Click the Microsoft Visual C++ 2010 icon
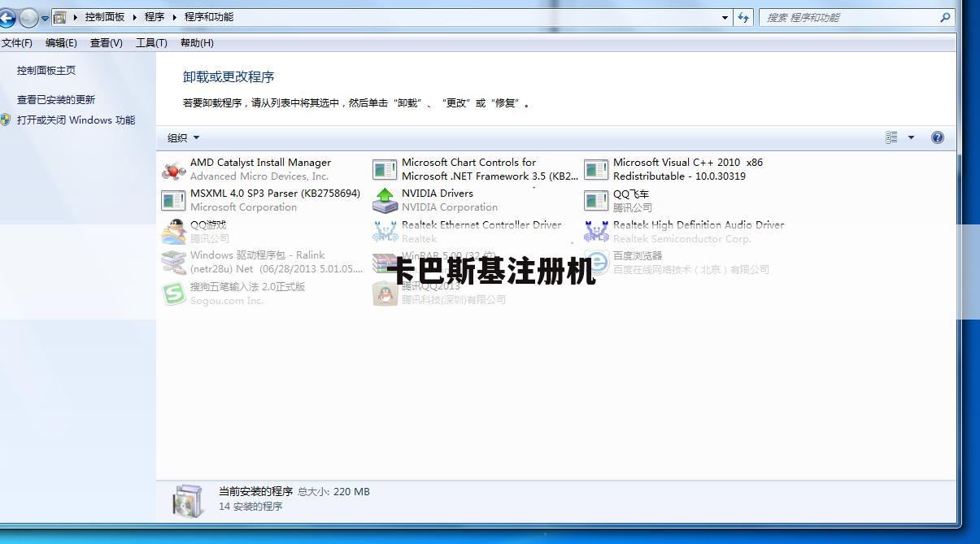Image resolution: width=980 pixels, height=544 pixels. [596, 169]
